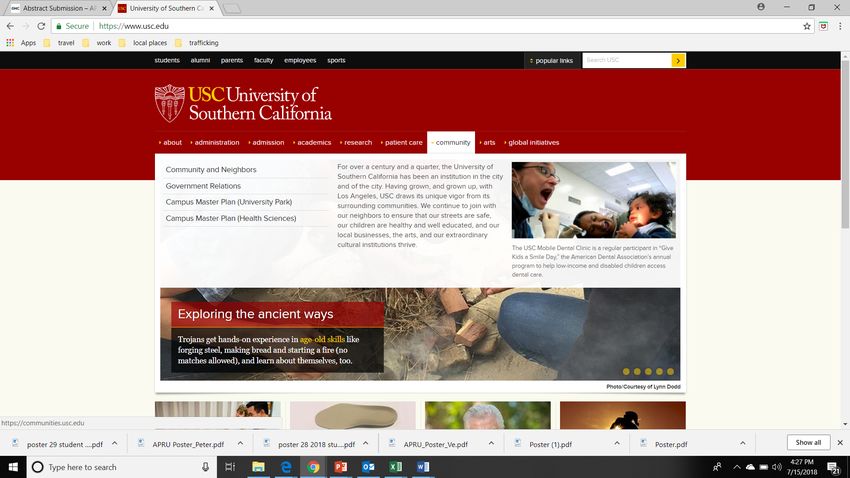Click Show all downloads button
This screenshot has width=850, height=478.
pos(808,443)
